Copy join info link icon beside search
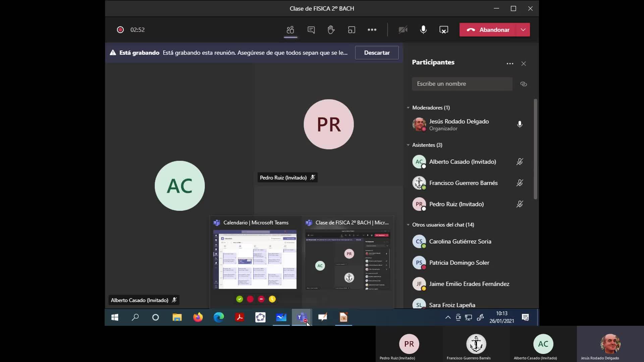 523,84
